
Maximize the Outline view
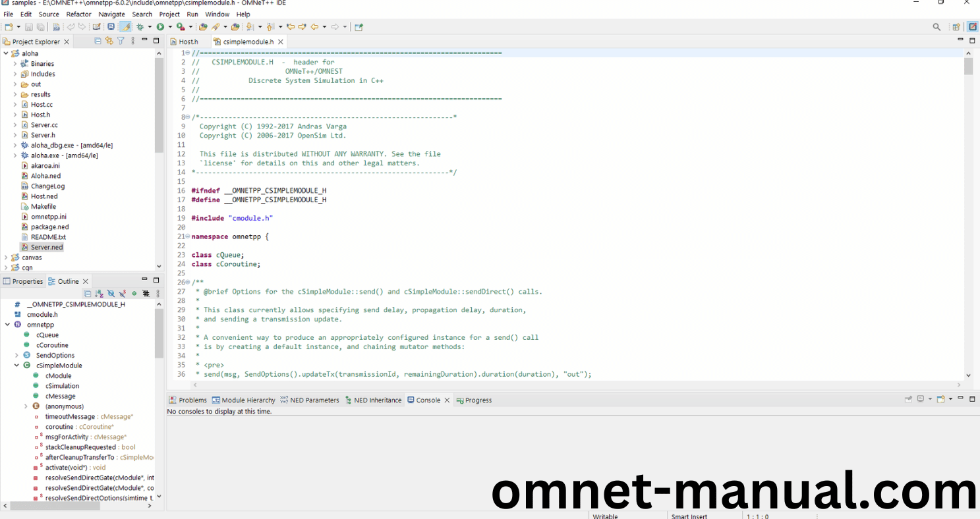tap(156, 281)
